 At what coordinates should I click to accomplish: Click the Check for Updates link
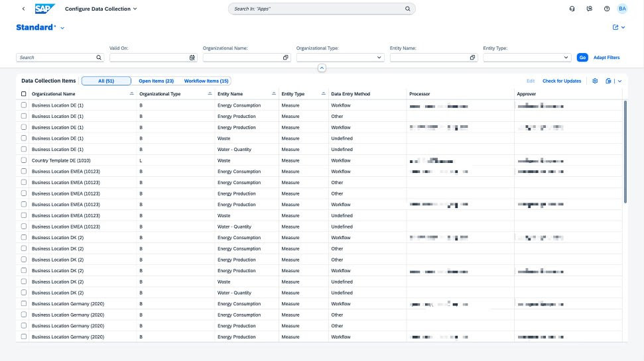[561, 81]
